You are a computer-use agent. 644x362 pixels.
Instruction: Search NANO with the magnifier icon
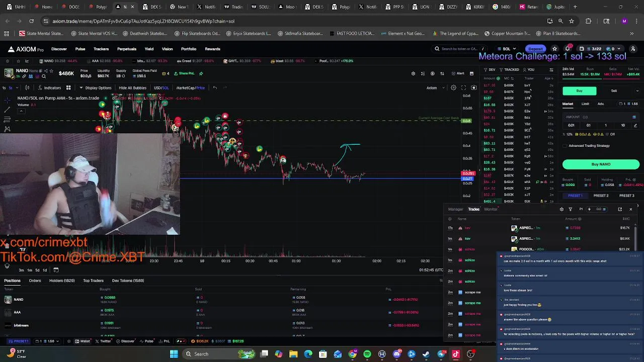44,76
